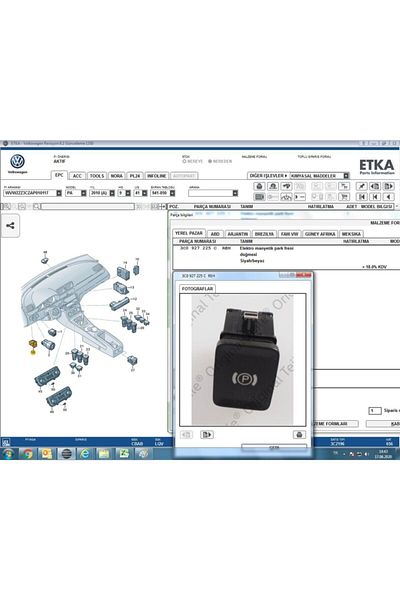Open the INFOLINE tab

point(157,176)
